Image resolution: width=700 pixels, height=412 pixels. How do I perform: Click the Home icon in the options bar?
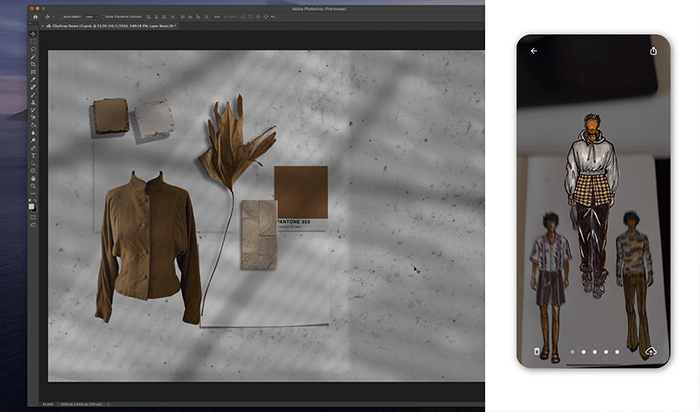(x=35, y=17)
